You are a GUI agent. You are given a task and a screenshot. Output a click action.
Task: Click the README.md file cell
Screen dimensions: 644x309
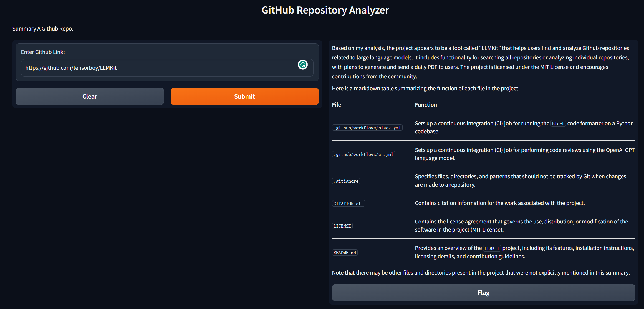(x=345, y=253)
